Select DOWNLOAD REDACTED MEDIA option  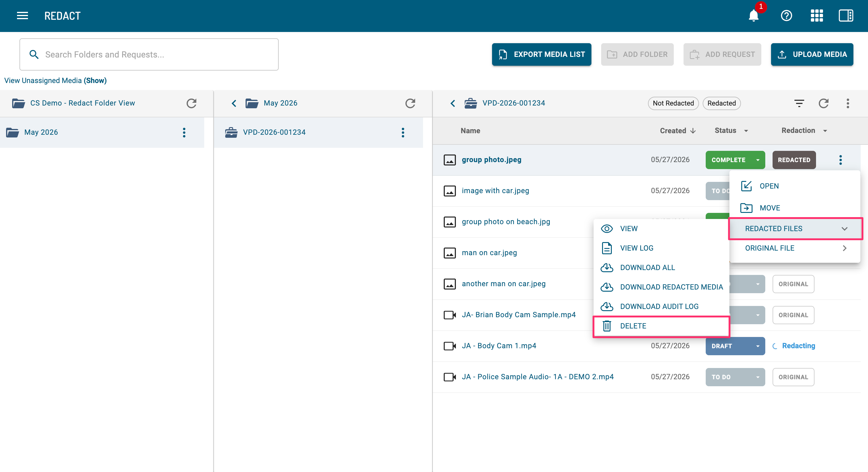click(x=661, y=287)
